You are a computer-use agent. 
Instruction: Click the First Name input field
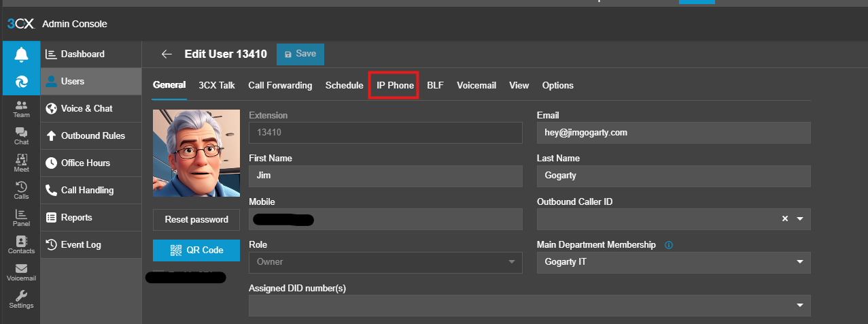385,176
